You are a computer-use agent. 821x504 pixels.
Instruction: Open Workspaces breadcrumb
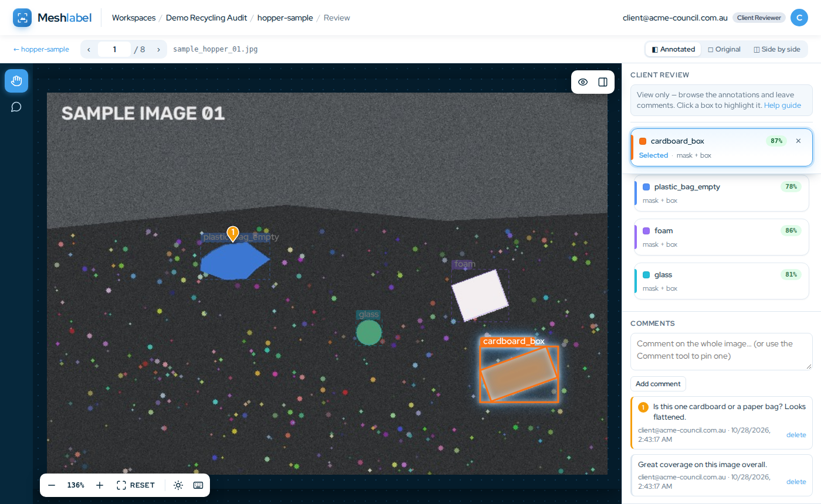tap(134, 18)
